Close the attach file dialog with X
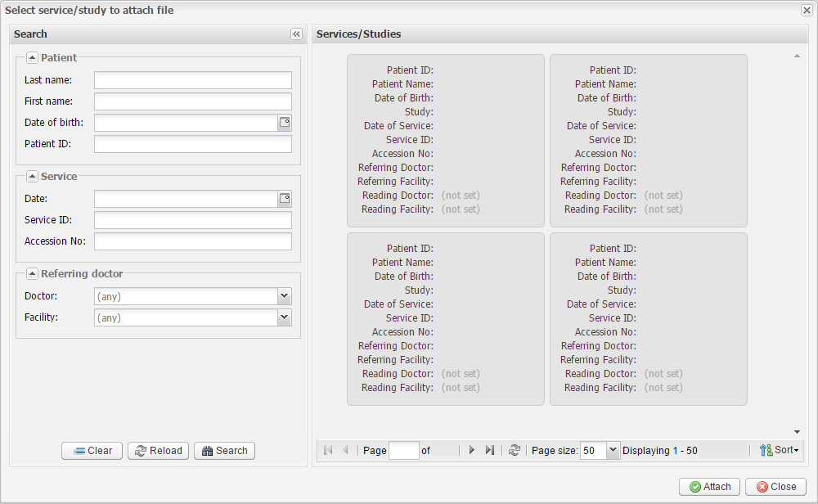This screenshot has width=818, height=504. (807, 11)
